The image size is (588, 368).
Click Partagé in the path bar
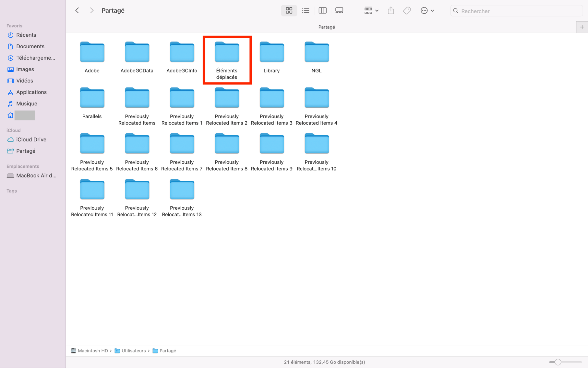coord(164,351)
